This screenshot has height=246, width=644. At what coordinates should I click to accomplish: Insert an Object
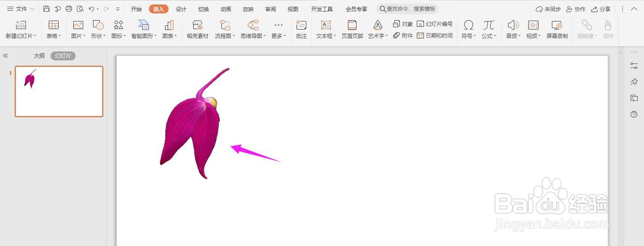pos(403,24)
